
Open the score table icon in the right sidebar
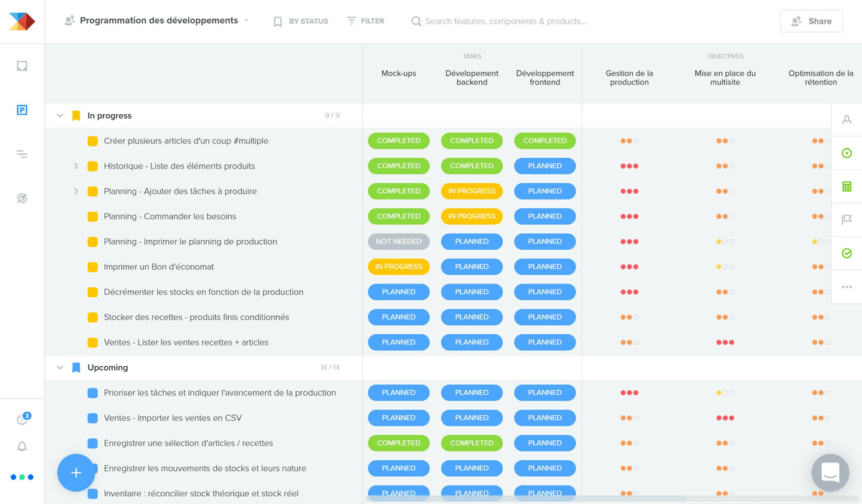(x=848, y=186)
